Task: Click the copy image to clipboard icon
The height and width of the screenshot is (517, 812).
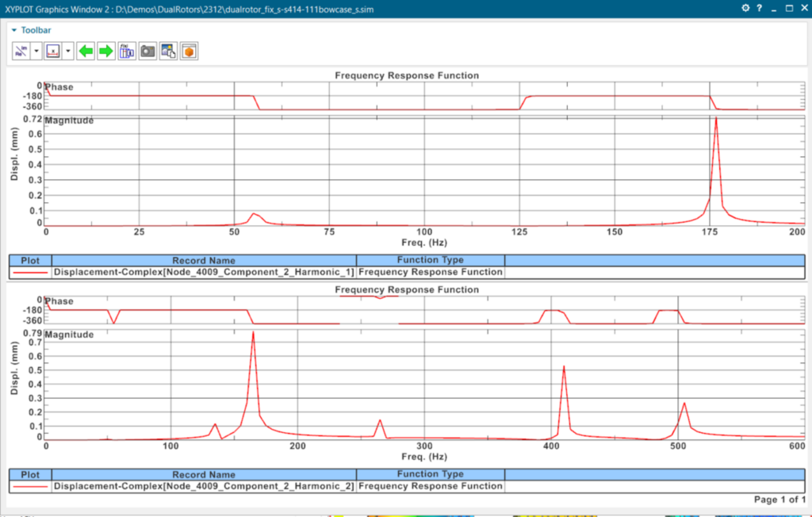Action: pos(168,52)
